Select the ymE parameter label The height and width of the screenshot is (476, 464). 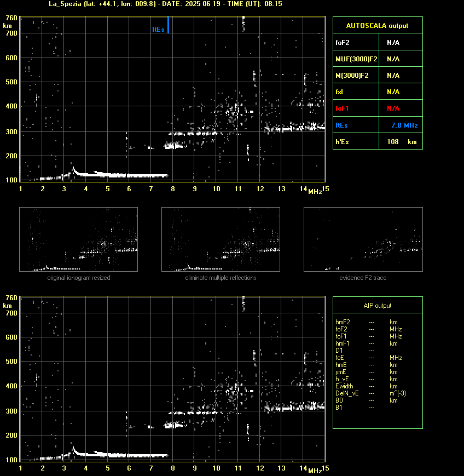tap(340, 372)
